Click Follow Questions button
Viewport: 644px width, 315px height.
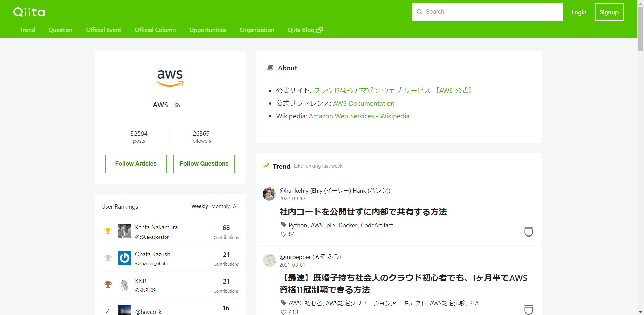tap(204, 164)
